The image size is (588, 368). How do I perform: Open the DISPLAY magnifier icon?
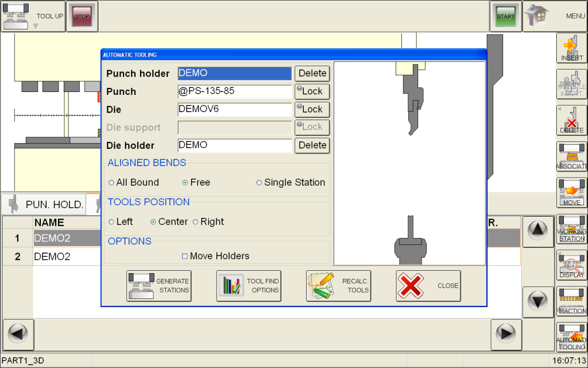[x=571, y=265]
